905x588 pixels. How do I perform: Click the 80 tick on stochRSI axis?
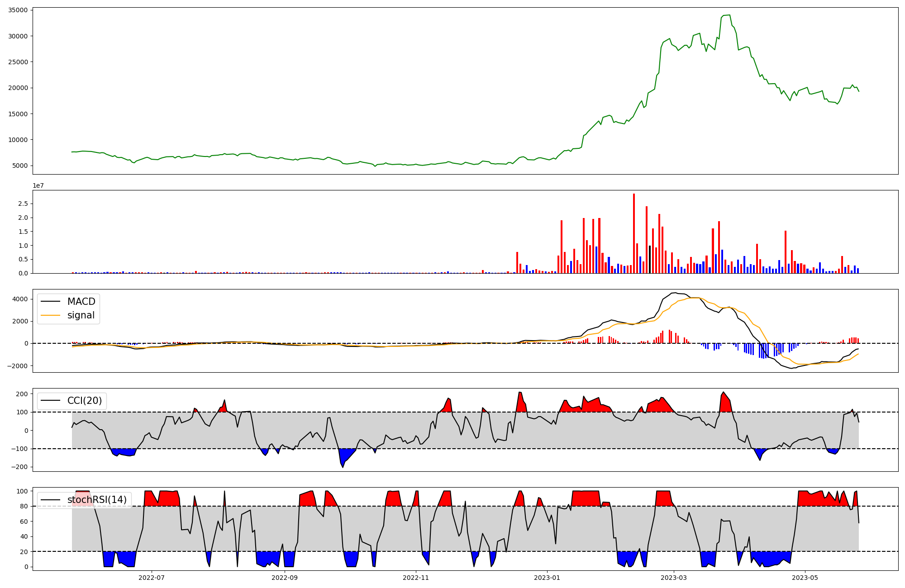click(x=24, y=506)
